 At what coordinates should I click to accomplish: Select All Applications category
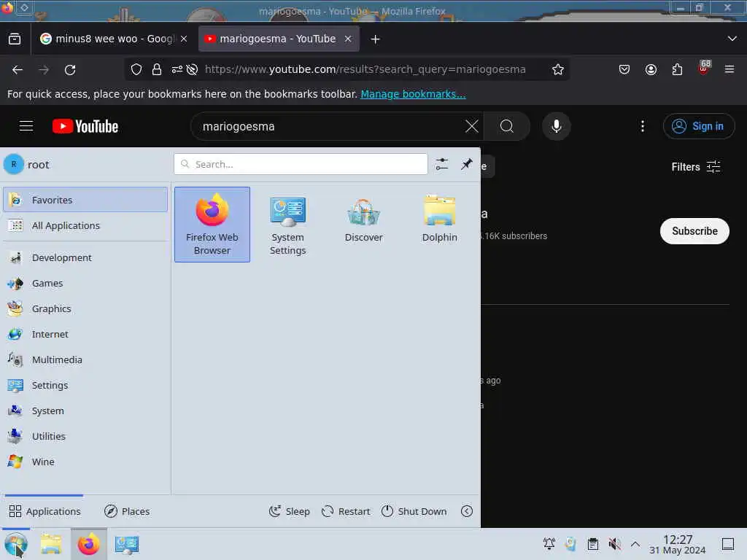[x=85, y=226]
